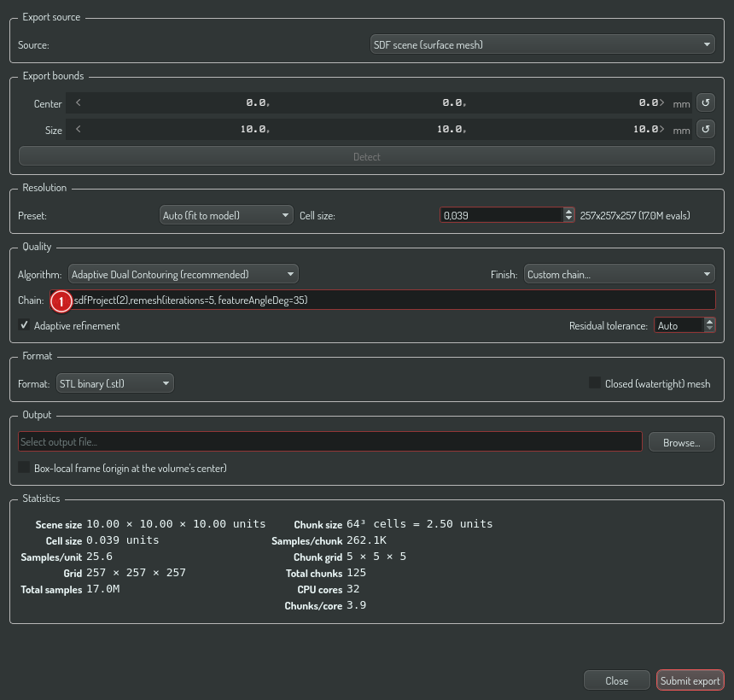734x700 pixels.
Task: Click the Total samples '17.0M' value
Action: pyautogui.click(x=103, y=589)
